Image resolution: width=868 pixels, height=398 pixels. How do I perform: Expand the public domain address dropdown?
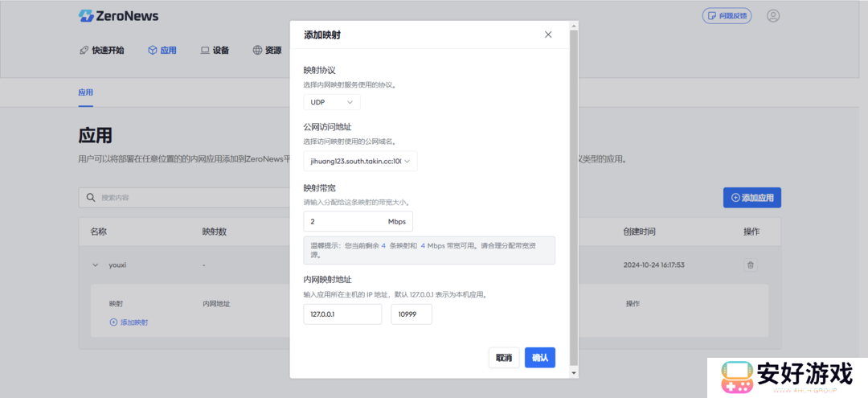click(x=360, y=162)
